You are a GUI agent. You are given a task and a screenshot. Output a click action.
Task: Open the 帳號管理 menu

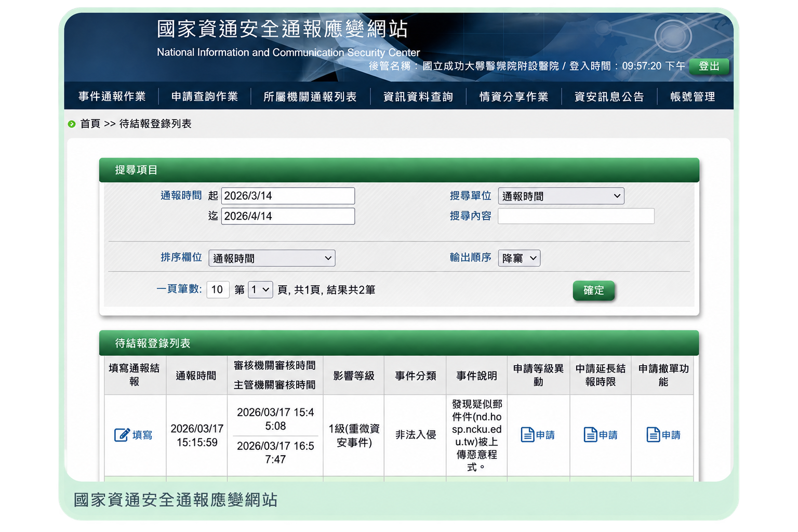pyautogui.click(x=693, y=97)
